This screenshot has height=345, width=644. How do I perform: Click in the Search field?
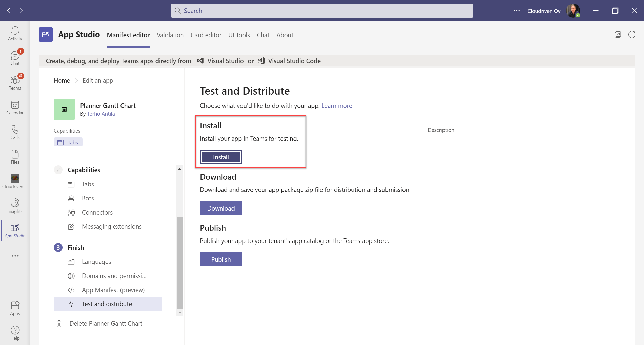coord(322,11)
